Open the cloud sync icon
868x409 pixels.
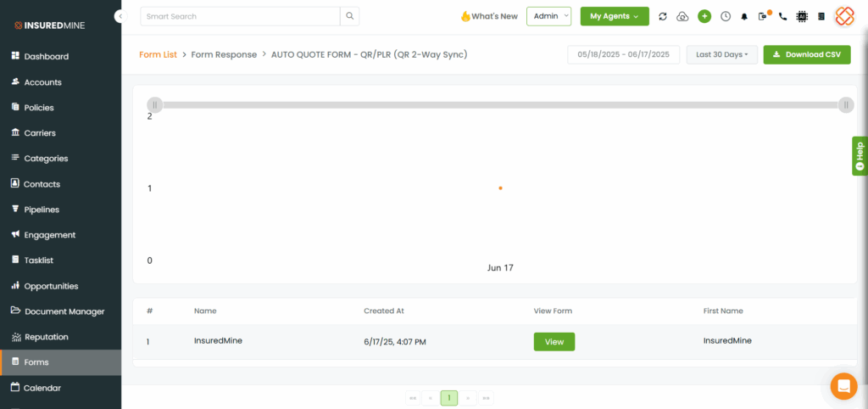point(683,17)
